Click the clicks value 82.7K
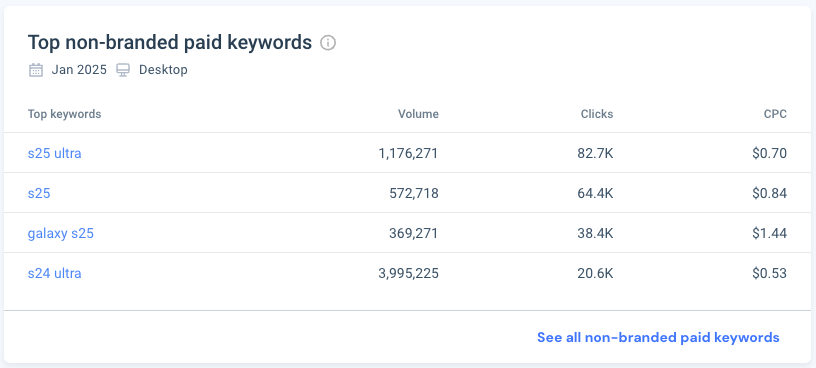 pyautogui.click(x=596, y=154)
